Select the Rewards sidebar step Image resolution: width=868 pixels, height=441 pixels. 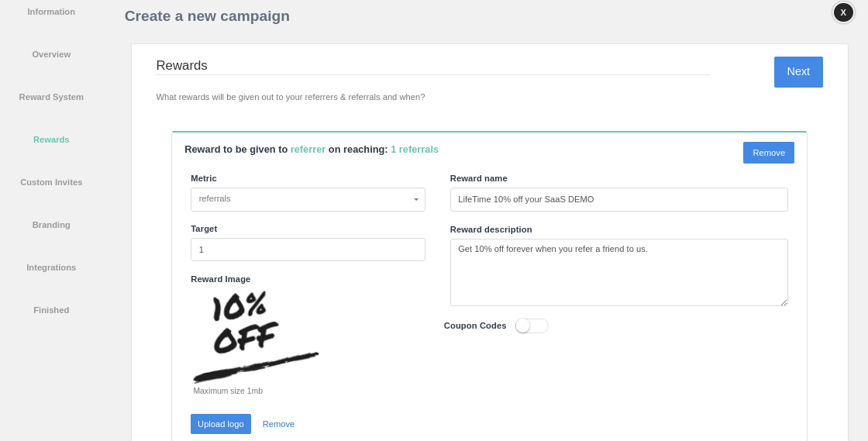[x=51, y=140]
